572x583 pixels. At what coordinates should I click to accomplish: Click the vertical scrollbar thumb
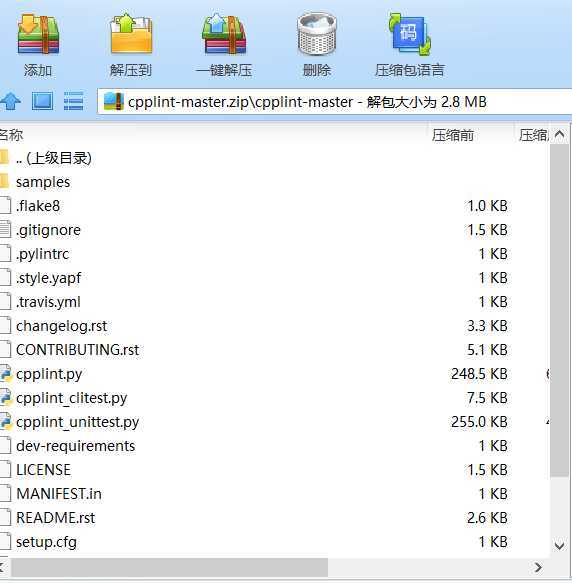click(x=559, y=310)
